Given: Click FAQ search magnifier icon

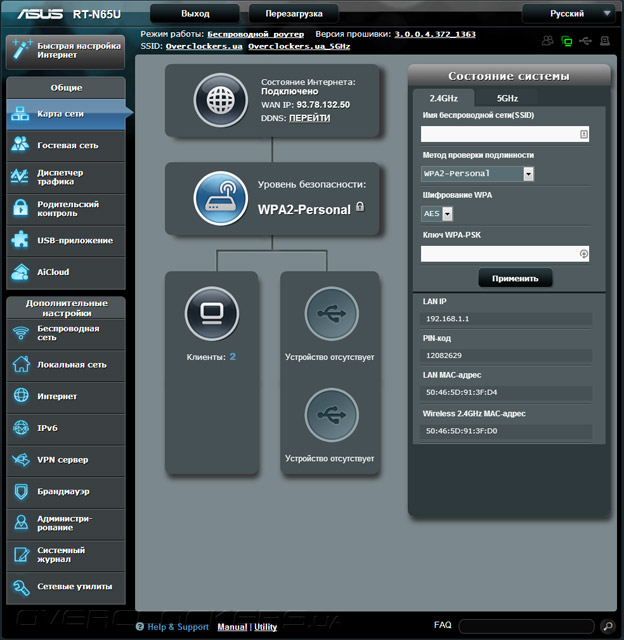Looking at the screenshot, I should click(607, 626).
